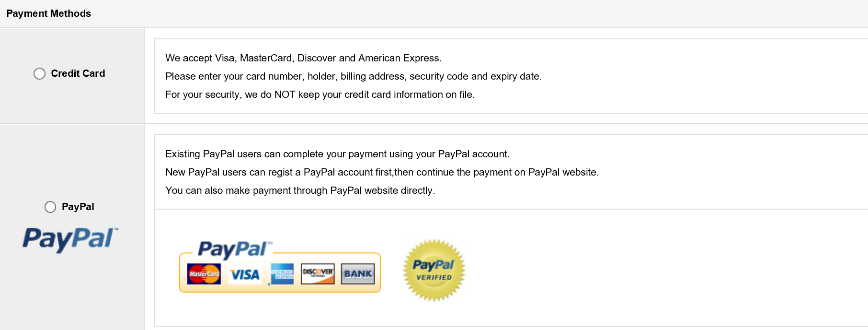Select the PayPal radio button
This screenshot has width=868, height=330.
pyautogui.click(x=50, y=207)
